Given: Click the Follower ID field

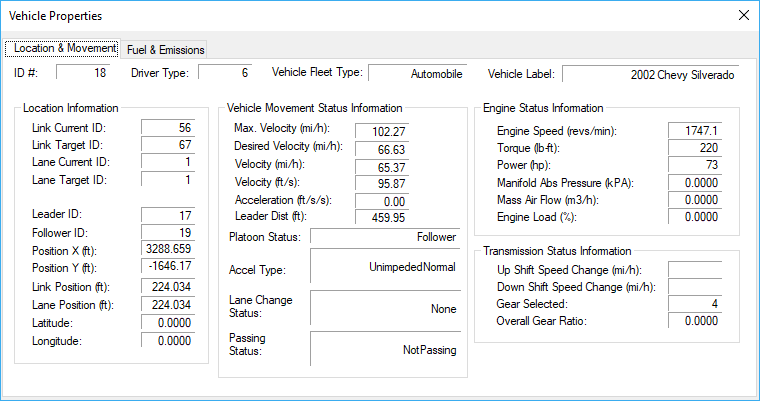Looking at the screenshot, I should [168, 233].
